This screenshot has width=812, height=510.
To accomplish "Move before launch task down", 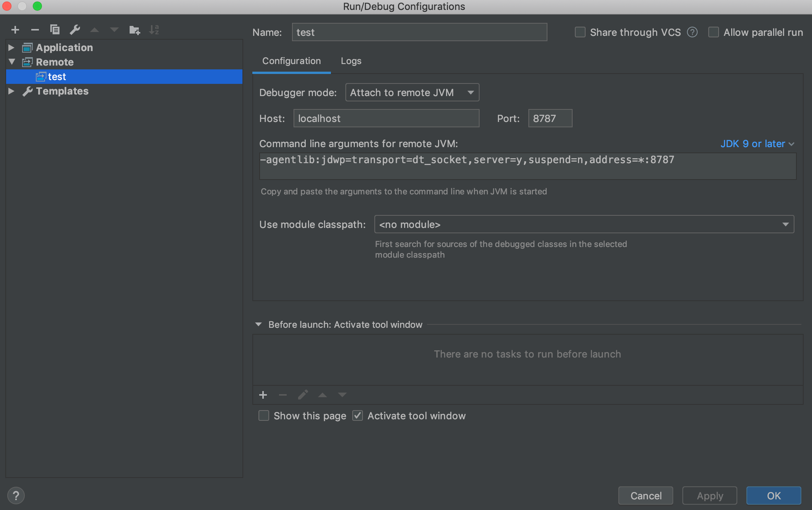I will click(342, 395).
